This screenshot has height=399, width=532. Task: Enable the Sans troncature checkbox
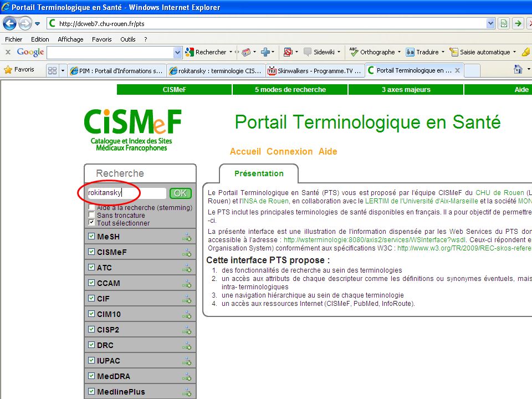coord(91,215)
